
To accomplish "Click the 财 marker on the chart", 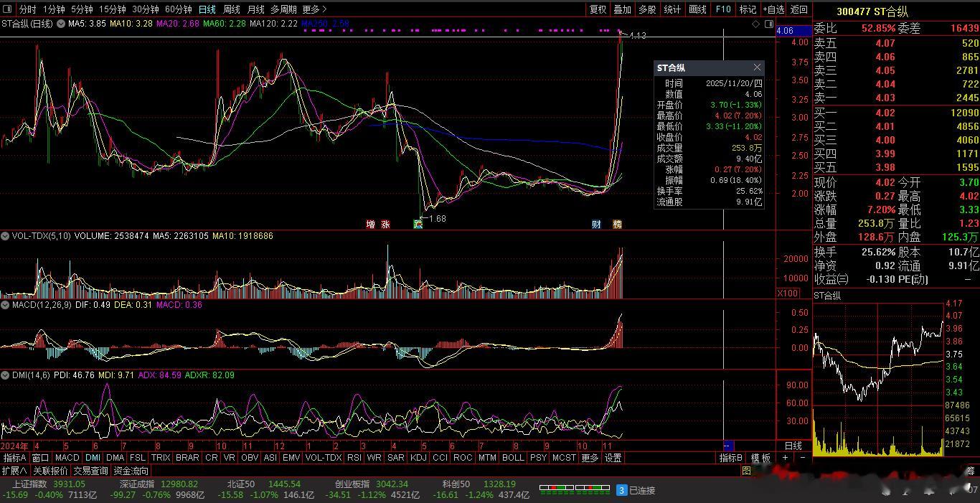I will (x=596, y=225).
